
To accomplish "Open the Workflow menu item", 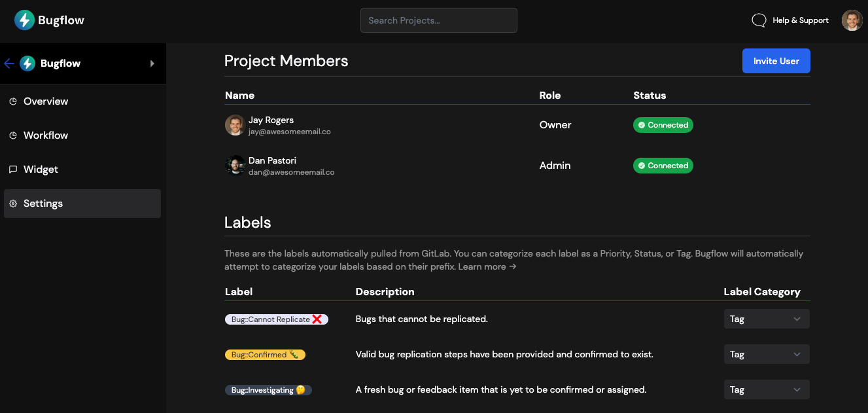I will tap(82, 135).
